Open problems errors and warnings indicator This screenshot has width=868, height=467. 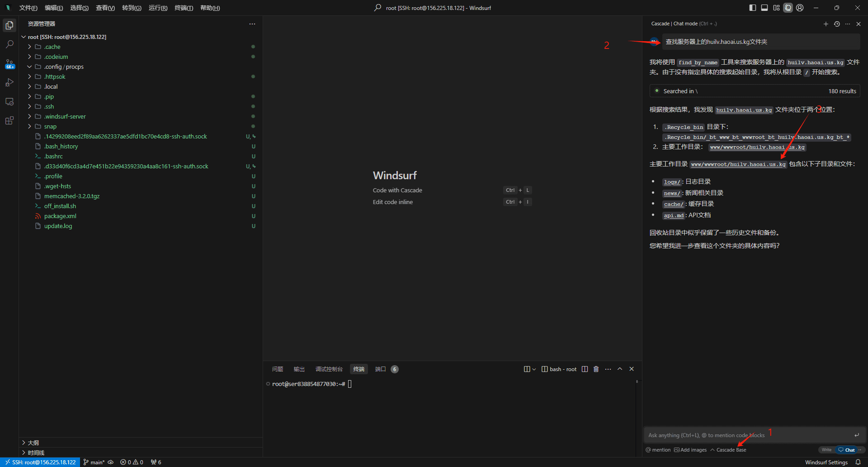point(132,462)
